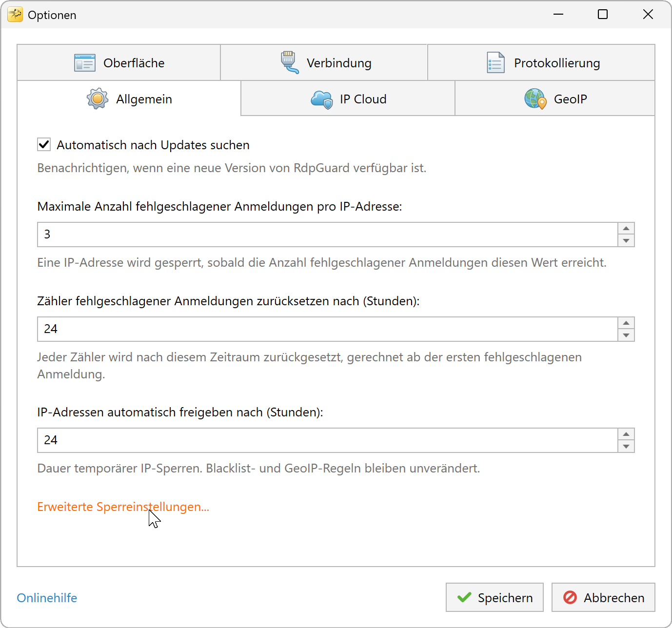This screenshot has height=628, width=672.
Task: Increase maximum failed logins value
Action: click(x=626, y=228)
